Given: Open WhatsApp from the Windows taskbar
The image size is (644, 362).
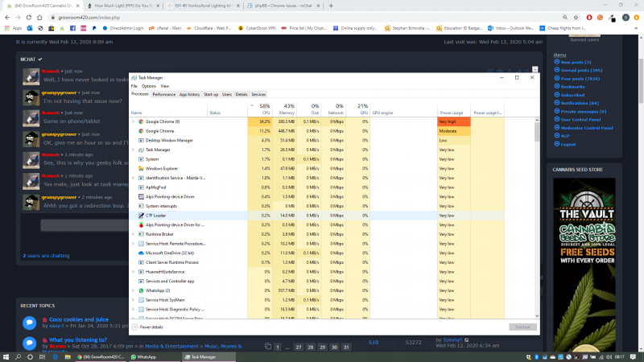Looking at the screenshot, I should tap(142, 356).
